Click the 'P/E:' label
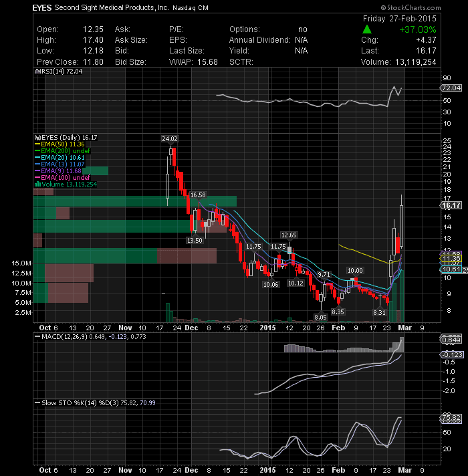 177,29
